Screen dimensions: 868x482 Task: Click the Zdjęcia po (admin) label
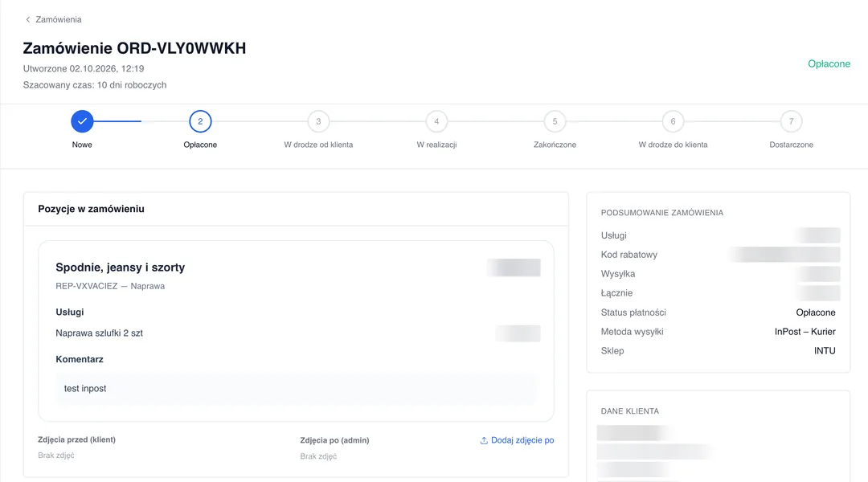tap(334, 440)
